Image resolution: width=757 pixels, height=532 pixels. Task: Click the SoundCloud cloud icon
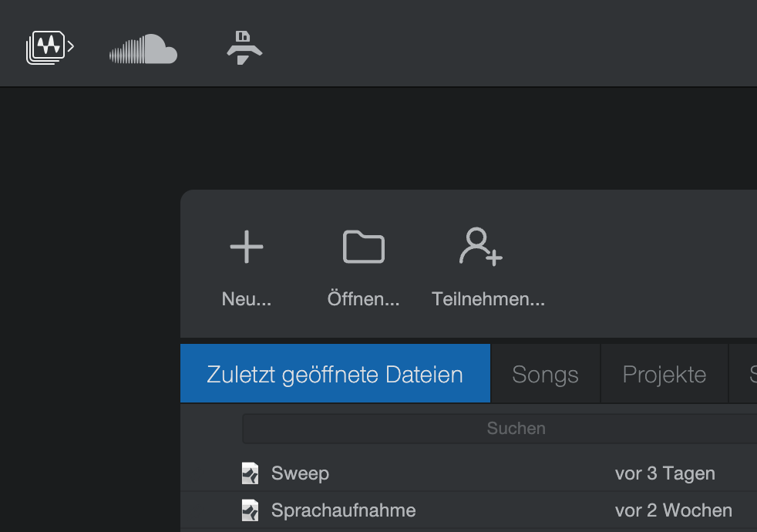tap(143, 49)
